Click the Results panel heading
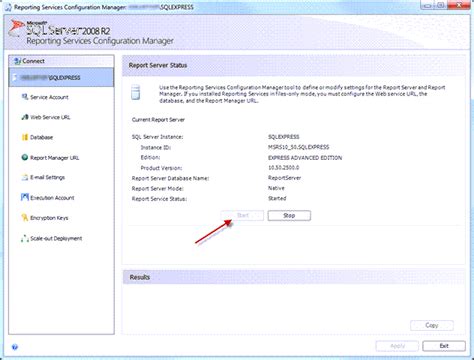This screenshot has width=474, height=360. coord(140,277)
